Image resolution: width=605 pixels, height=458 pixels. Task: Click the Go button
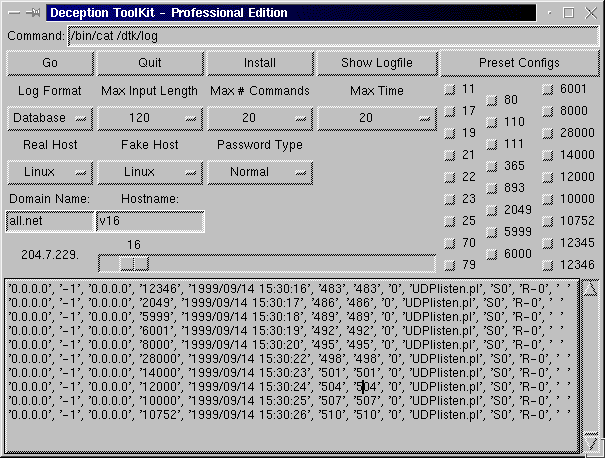[x=50, y=63]
